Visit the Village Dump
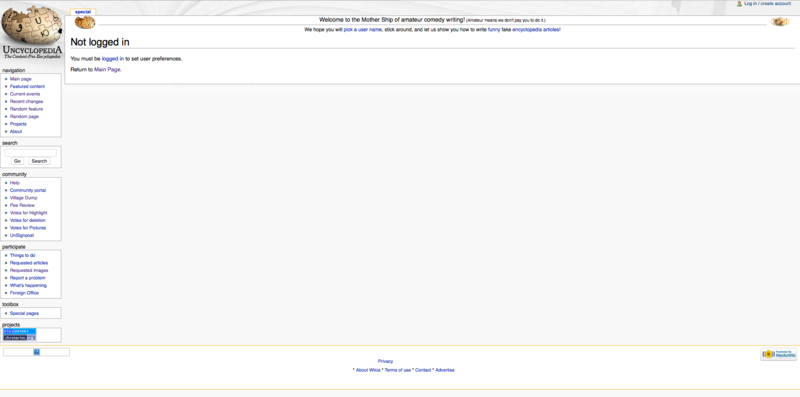800x397 pixels. (x=23, y=198)
